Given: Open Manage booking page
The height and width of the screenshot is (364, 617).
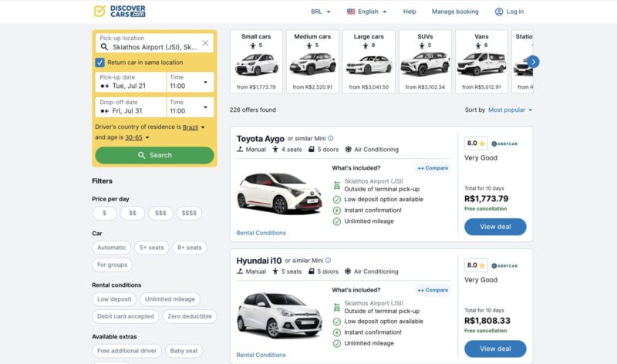Looking at the screenshot, I should coord(455,12).
